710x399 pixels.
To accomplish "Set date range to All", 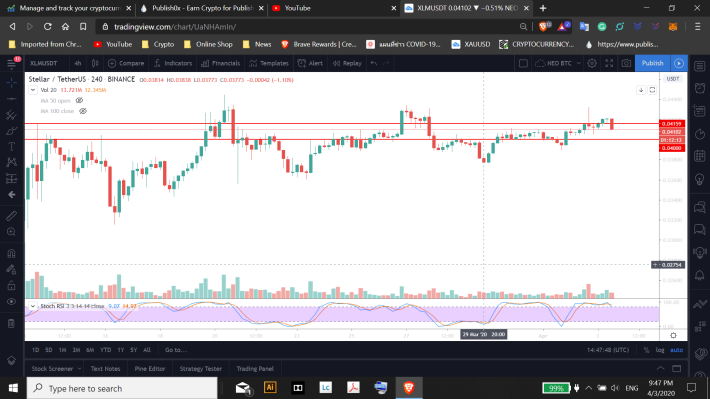I will click(x=147, y=350).
